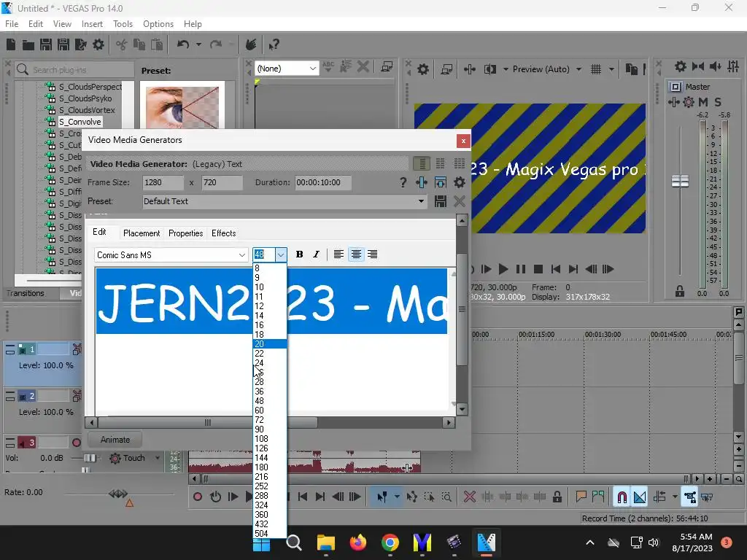Click split screen view icon in preview
Viewport: 747px width, 560px height.
pyautogui.click(x=489, y=69)
